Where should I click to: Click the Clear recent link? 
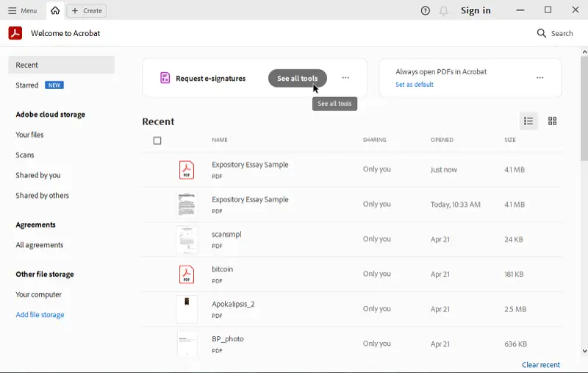click(x=541, y=365)
